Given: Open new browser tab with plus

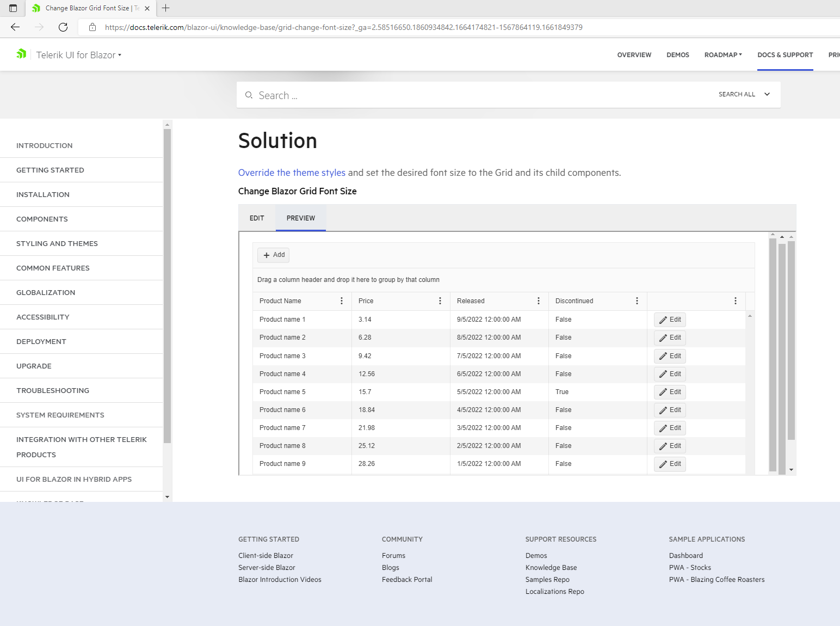Looking at the screenshot, I should (166, 8).
